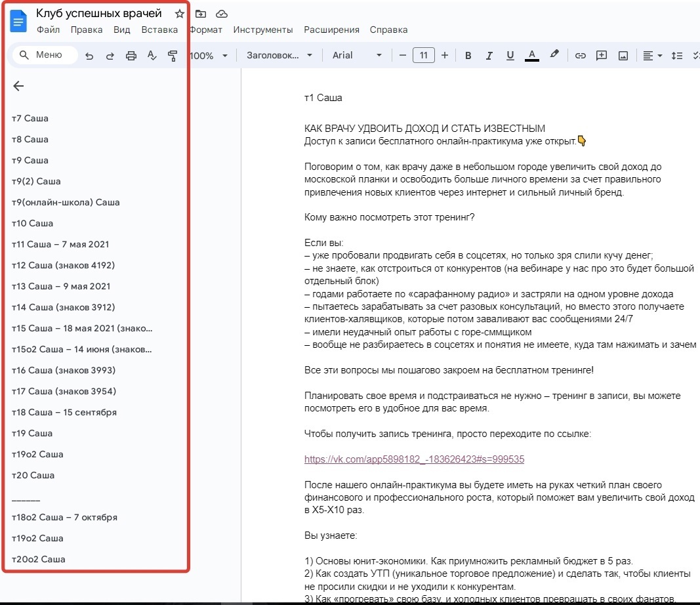The image size is (700, 605).
Task: Apply italic formatting
Action: tap(489, 55)
